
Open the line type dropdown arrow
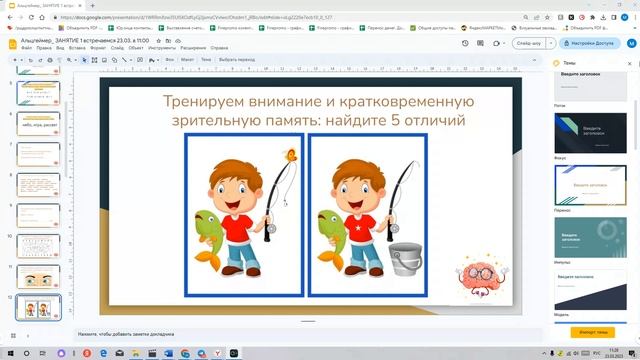click(131, 60)
